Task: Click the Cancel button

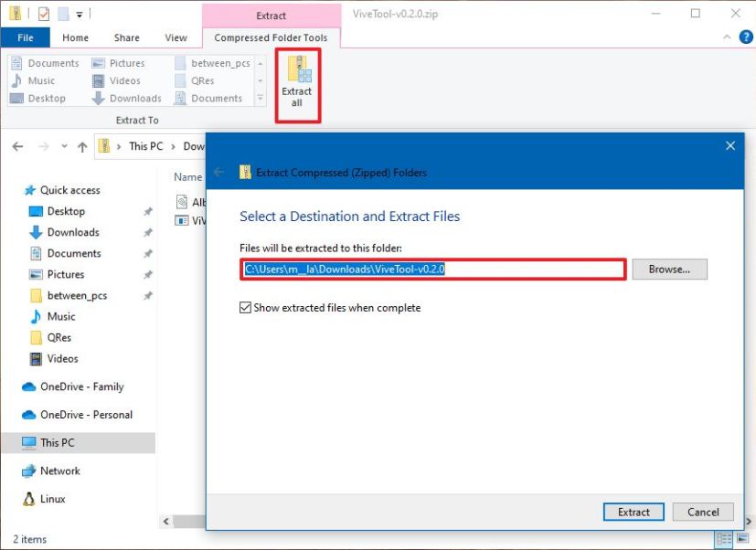Action: tap(703, 512)
